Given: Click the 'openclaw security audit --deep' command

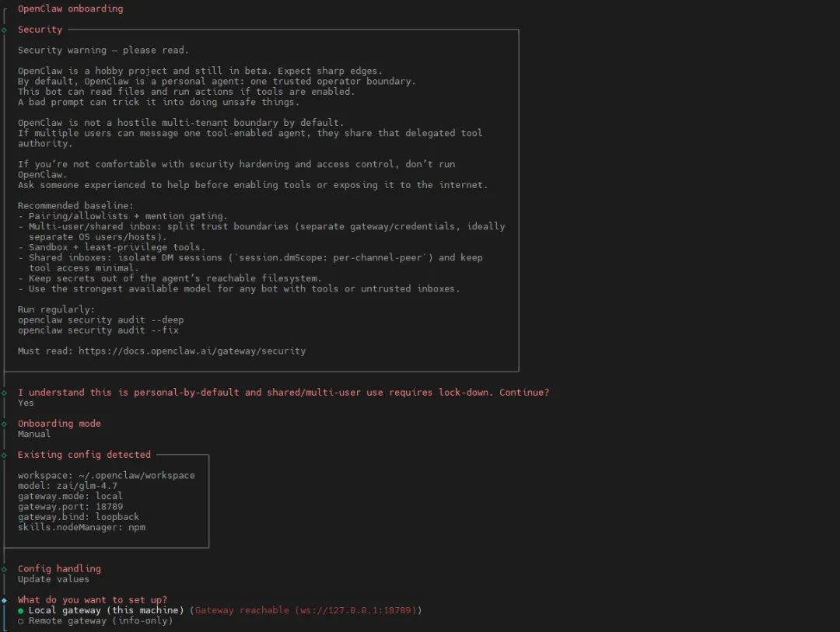Looking at the screenshot, I should tap(100, 319).
